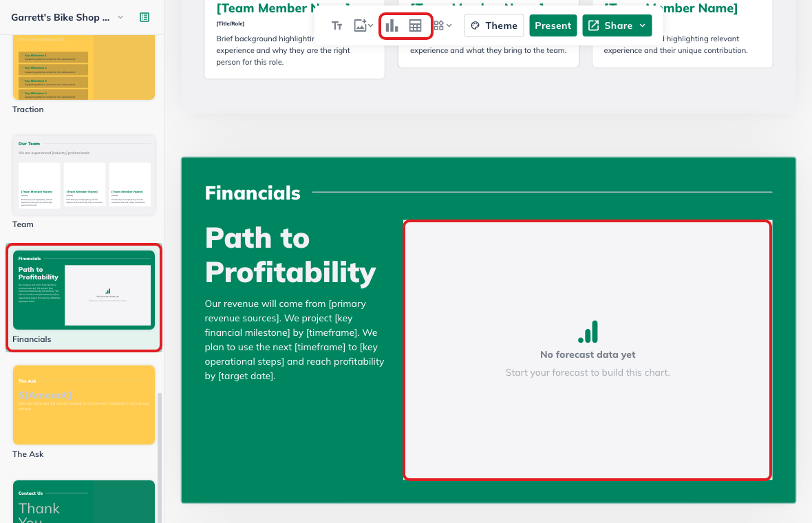Image resolution: width=812 pixels, height=523 pixels.
Task: Click 'The Ask' label under thumbnail
Action: (28, 454)
